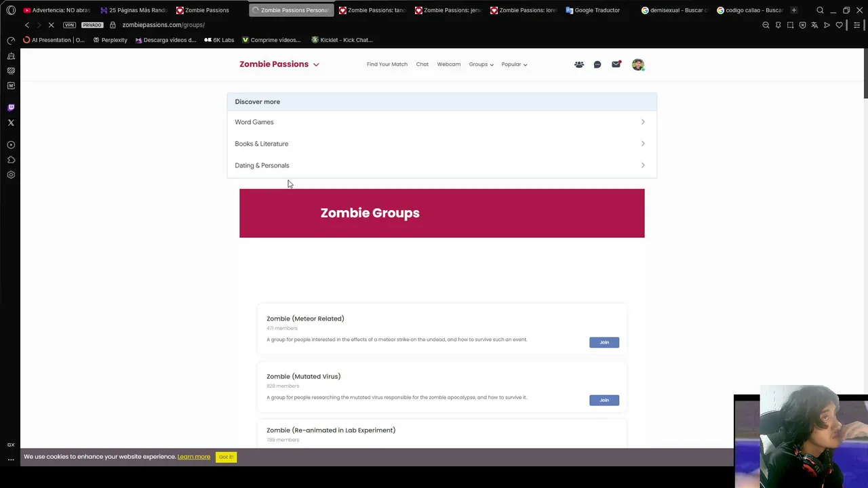868x488 pixels.
Task: Open the Chat menu item
Action: point(422,64)
